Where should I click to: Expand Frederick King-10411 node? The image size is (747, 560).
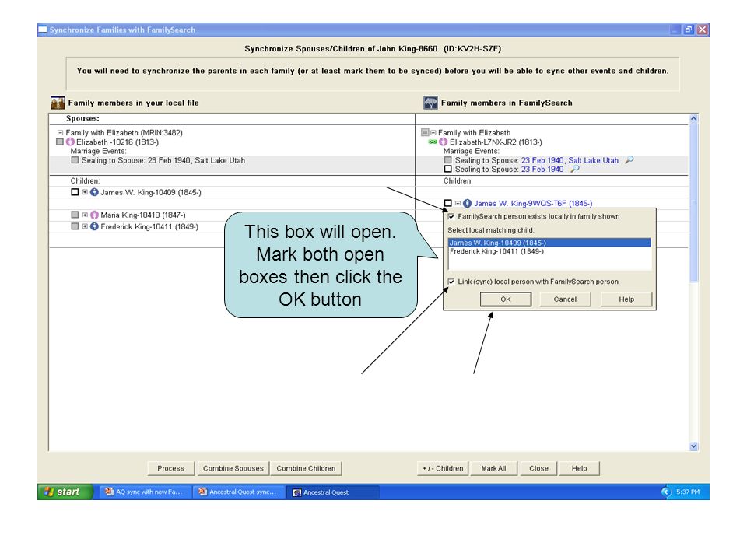click(85, 226)
